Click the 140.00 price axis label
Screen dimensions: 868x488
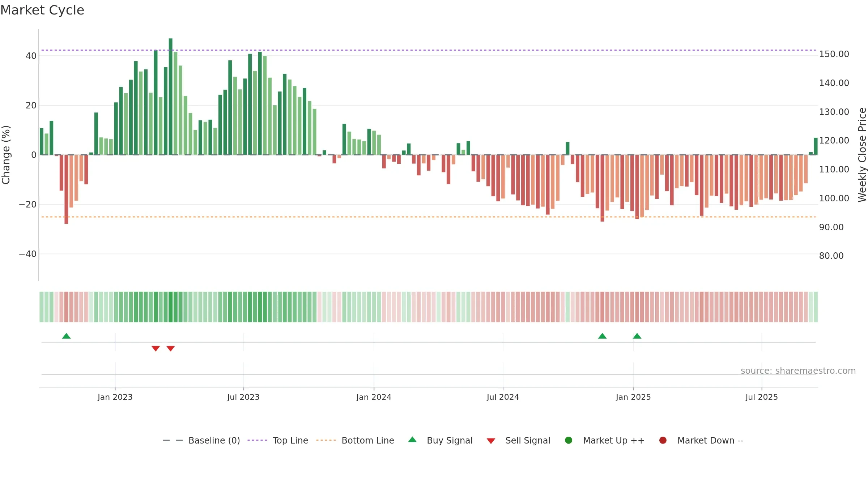(834, 83)
